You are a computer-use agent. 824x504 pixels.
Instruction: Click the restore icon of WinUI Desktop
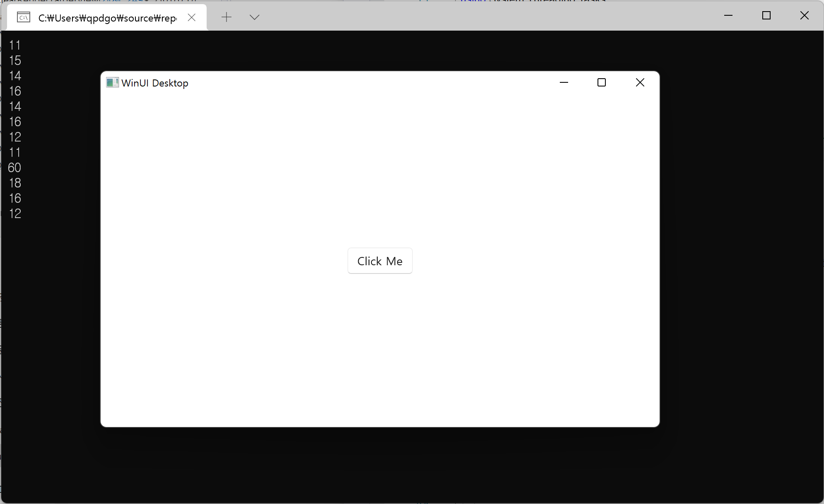(602, 82)
